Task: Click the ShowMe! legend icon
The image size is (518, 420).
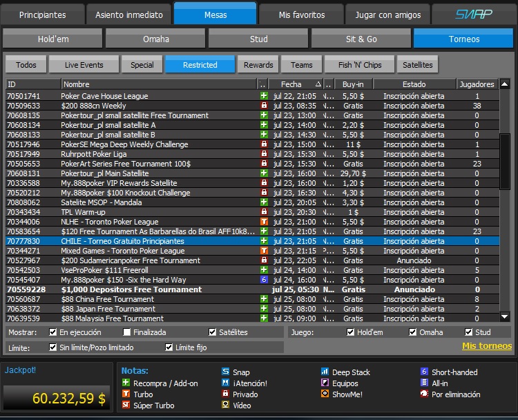Action: [x=325, y=394]
